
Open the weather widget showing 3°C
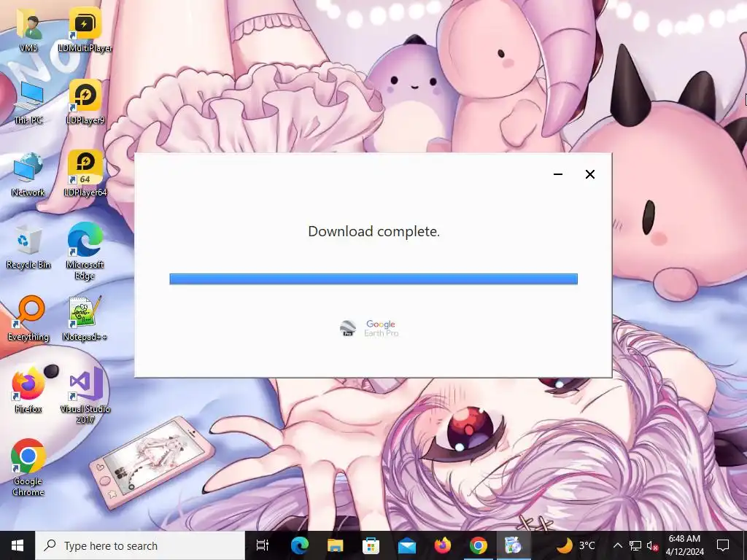(x=576, y=545)
